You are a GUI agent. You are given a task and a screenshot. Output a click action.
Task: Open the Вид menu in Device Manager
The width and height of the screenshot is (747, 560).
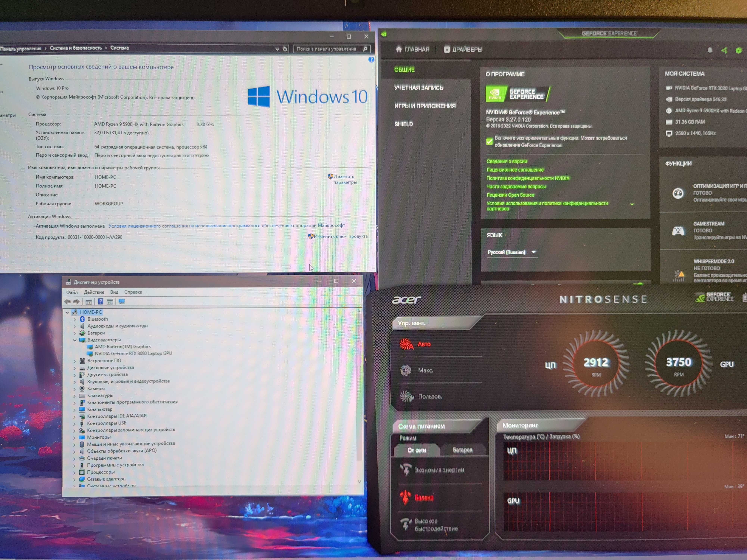pyautogui.click(x=114, y=292)
